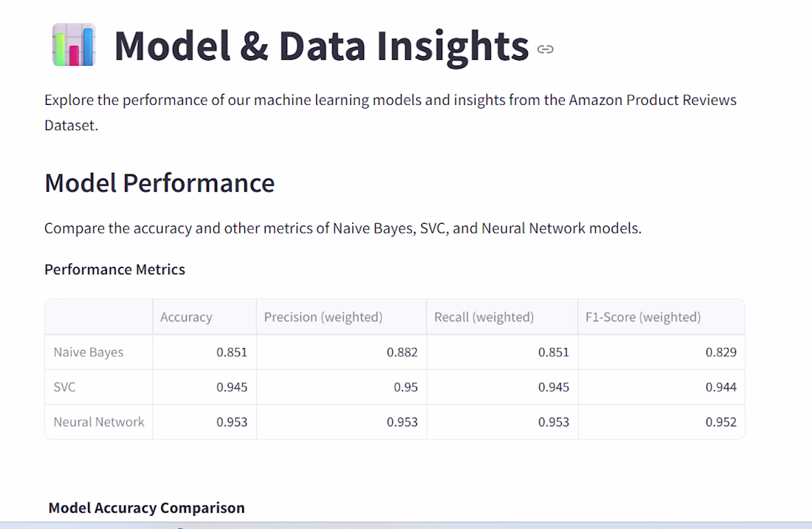Select Neural Network F1-Score cell 0.952
This screenshot has height=529, width=812.
[720, 422]
